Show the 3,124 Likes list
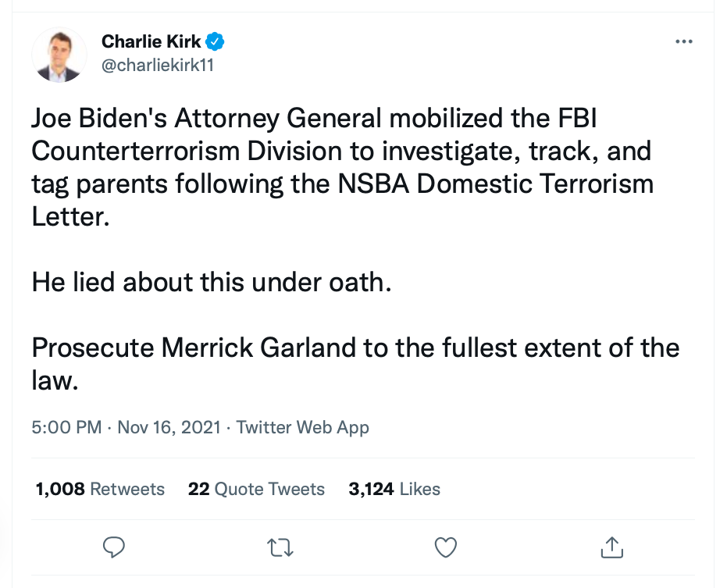The image size is (727, 588). coord(394,489)
